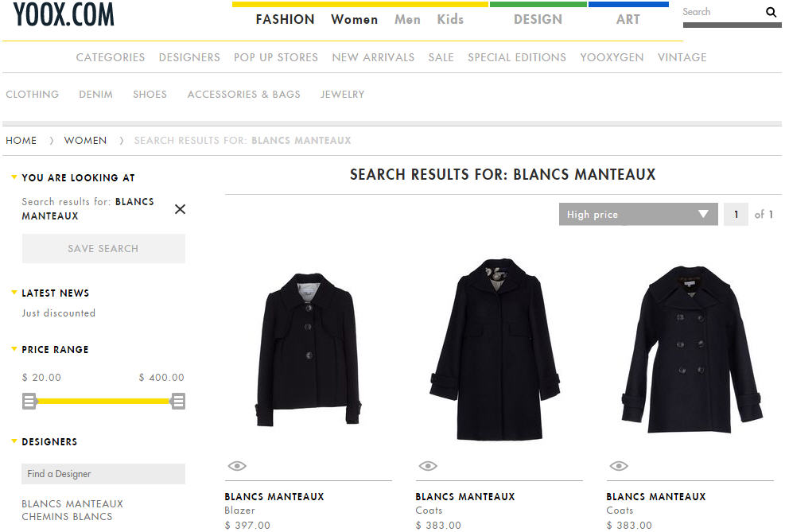Open Special Editions
The image size is (785, 532).
click(x=517, y=57)
